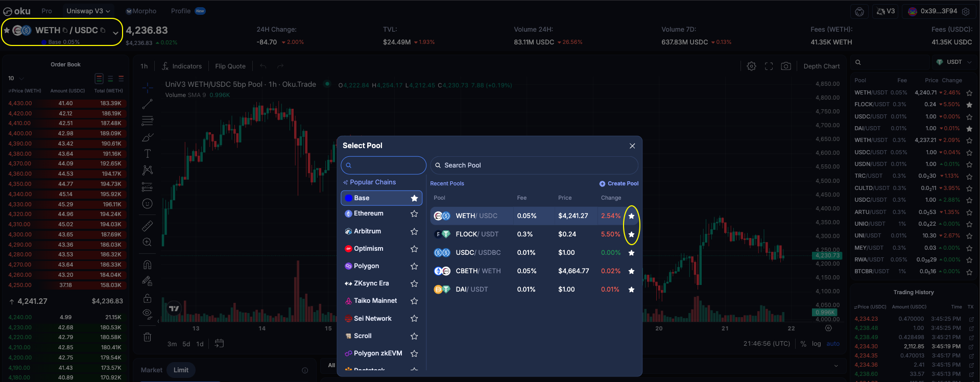Click the chart settings gear icon
This screenshot has width=980, height=382.
(x=751, y=66)
